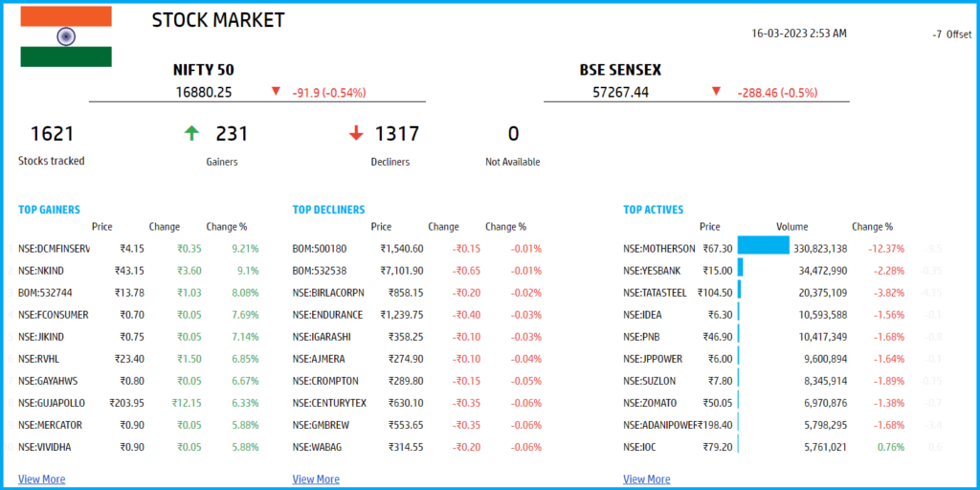Select NSE:RVHL row
The width and height of the screenshot is (980, 490).
coord(138,359)
